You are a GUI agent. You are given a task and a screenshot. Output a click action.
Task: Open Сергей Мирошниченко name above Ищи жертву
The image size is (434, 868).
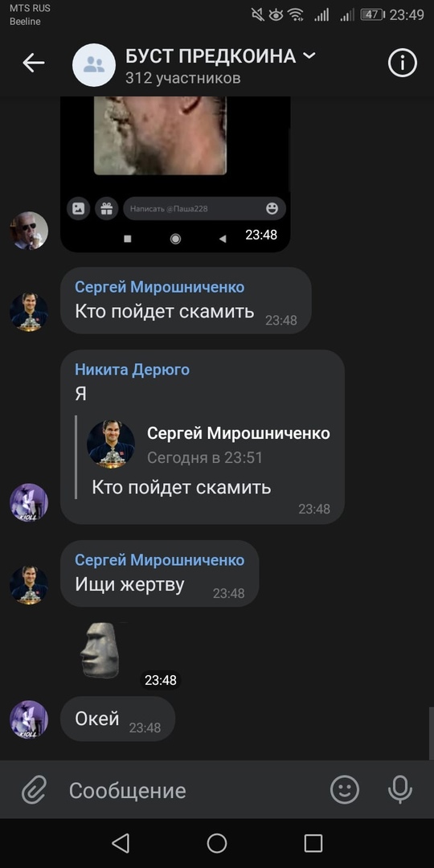[159, 559]
